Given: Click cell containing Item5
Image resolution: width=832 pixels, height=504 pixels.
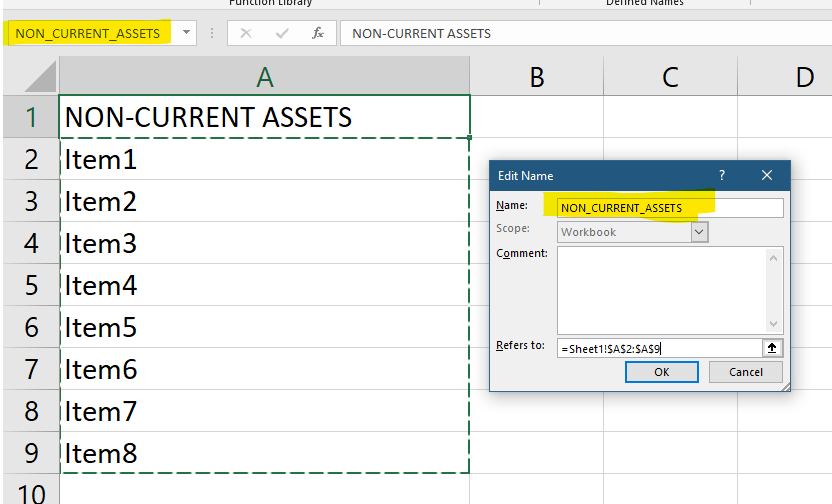Looking at the screenshot, I should 264,326.
